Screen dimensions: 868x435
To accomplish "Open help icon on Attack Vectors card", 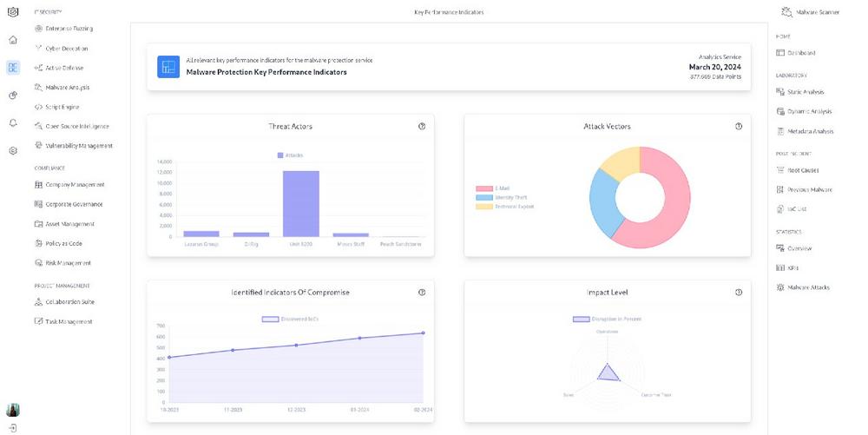I will pos(739,127).
